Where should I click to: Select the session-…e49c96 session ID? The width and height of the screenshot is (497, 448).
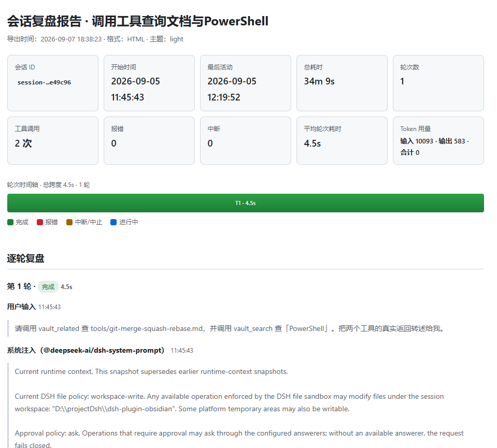[x=44, y=82]
